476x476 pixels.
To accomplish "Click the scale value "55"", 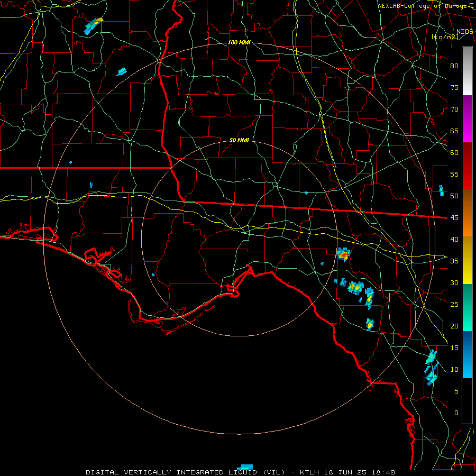I will 454,174.
